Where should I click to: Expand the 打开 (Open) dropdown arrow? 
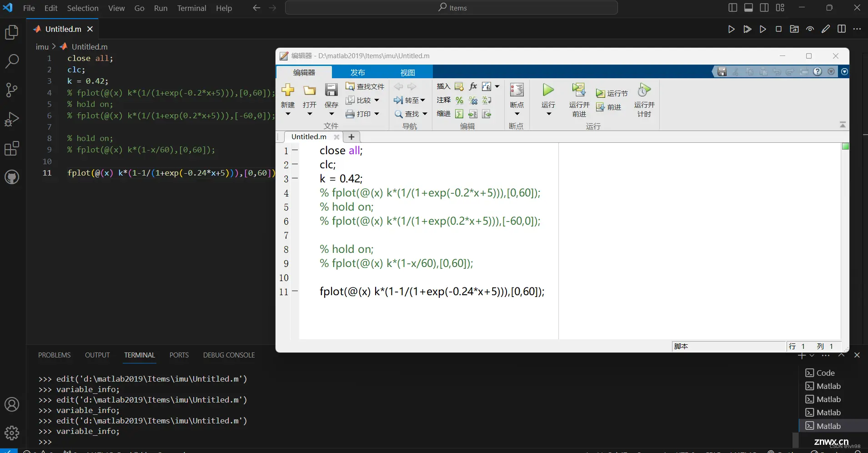tap(310, 114)
